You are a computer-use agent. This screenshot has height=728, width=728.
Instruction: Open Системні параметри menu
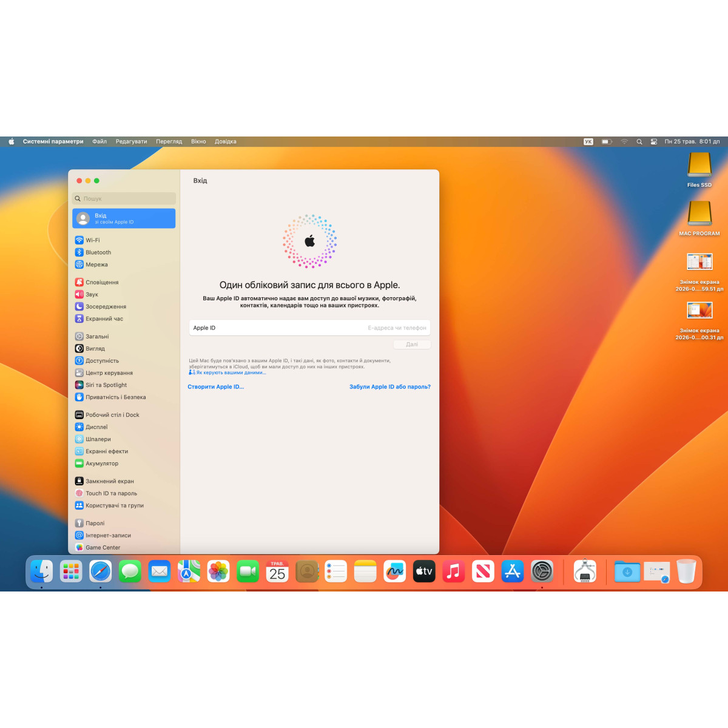coord(53,141)
